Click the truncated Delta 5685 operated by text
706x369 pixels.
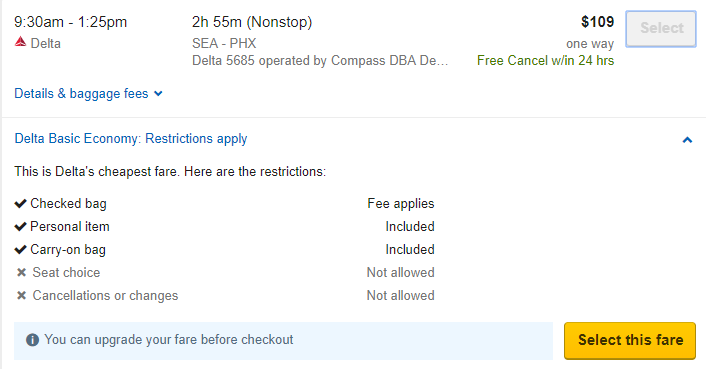320,60
